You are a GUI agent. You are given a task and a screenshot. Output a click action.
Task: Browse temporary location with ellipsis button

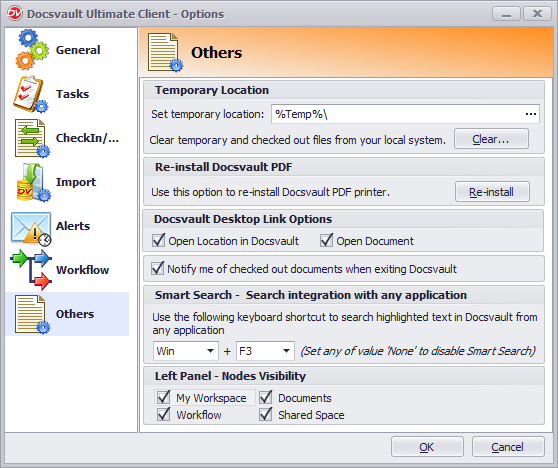pos(531,114)
